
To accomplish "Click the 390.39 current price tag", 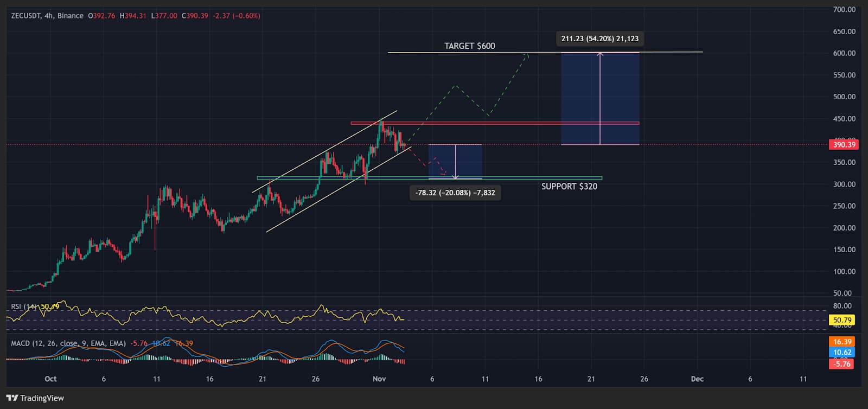I will click(844, 144).
